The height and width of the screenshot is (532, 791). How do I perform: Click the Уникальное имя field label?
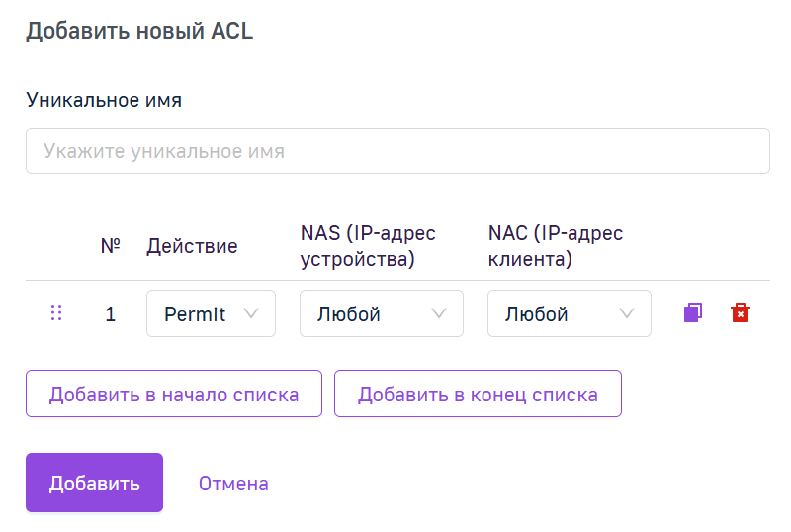(x=104, y=100)
